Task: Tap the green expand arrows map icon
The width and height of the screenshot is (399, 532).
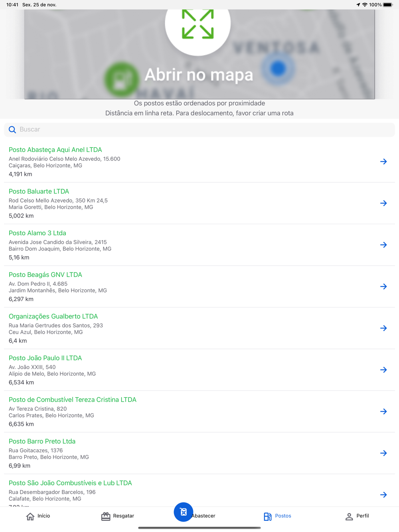Action: pos(198,25)
